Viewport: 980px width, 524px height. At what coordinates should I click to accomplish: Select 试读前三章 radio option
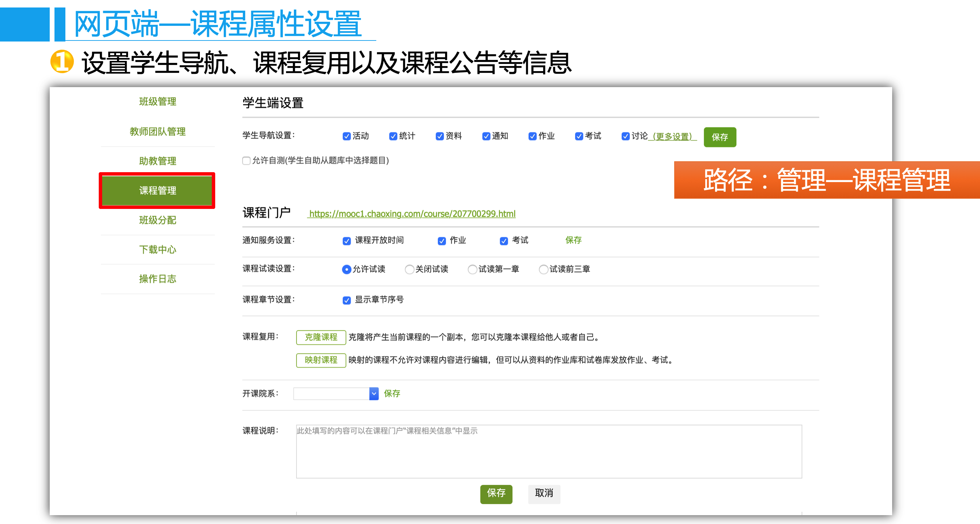(543, 269)
